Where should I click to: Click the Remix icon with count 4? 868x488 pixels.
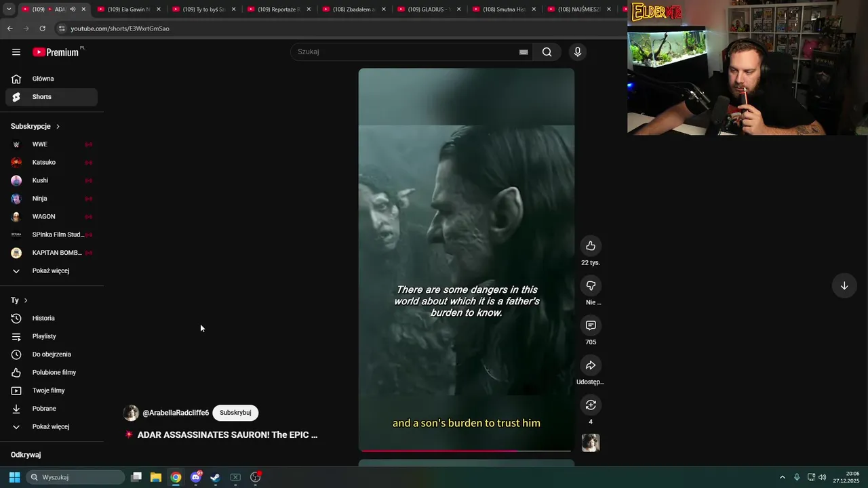[x=591, y=405]
